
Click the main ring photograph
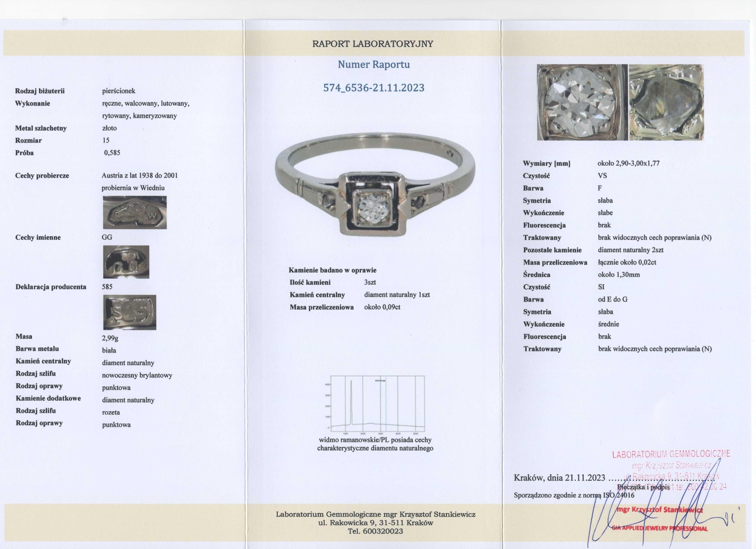click(x=375, y=185)
